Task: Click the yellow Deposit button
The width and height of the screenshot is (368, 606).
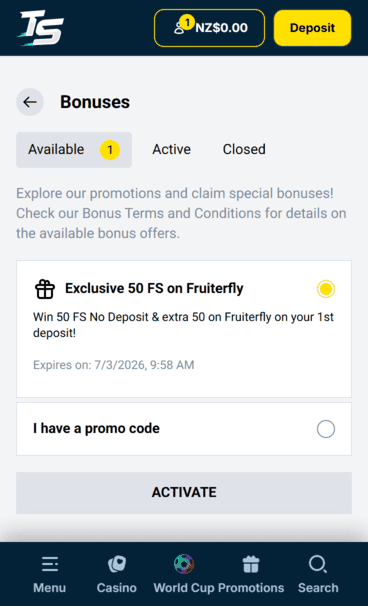Action: pyautogui.click(x=312, y=28)
